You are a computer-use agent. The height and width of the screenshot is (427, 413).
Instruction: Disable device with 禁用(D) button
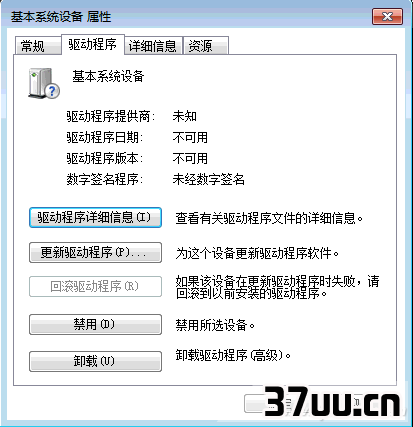click(x=95, y=324)
